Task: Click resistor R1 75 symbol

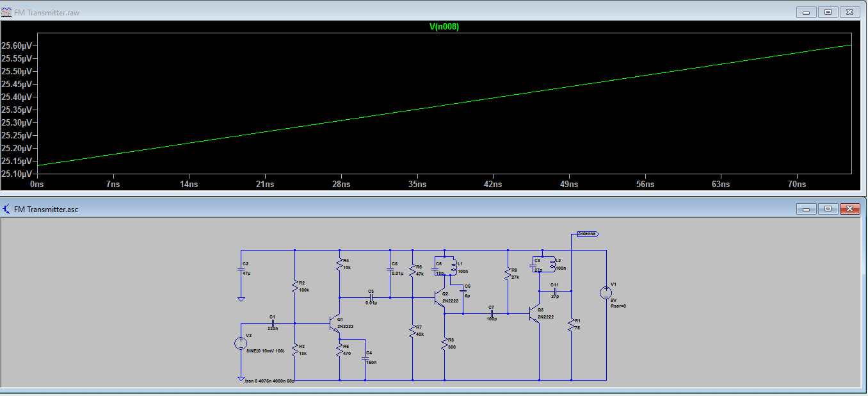Action: point(571,325)
